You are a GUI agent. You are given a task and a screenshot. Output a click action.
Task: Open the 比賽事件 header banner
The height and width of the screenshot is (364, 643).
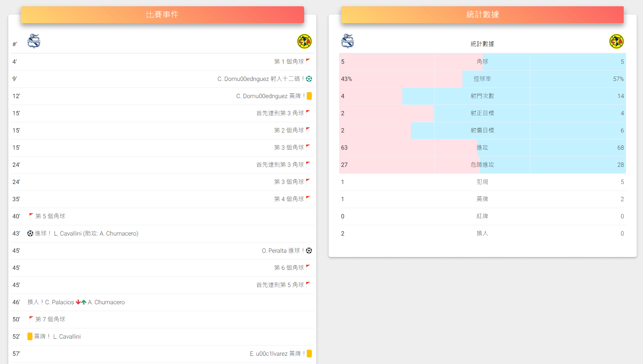[x=162, y=15]
